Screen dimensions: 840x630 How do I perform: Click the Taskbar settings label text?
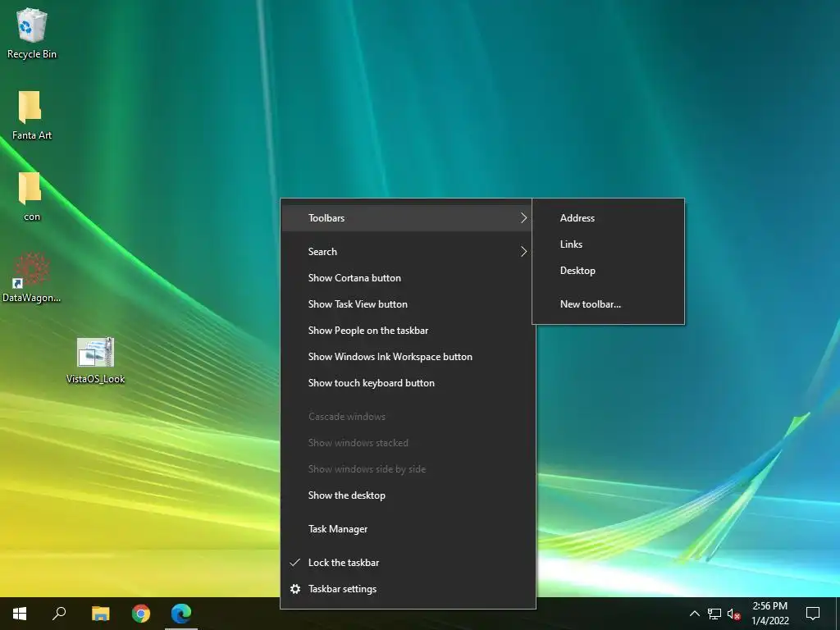click(x=342, y=589)
